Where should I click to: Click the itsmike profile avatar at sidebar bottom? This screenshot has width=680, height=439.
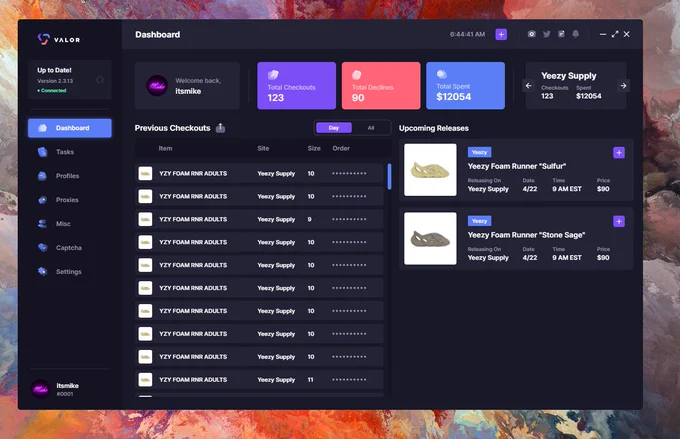[41, 389]
